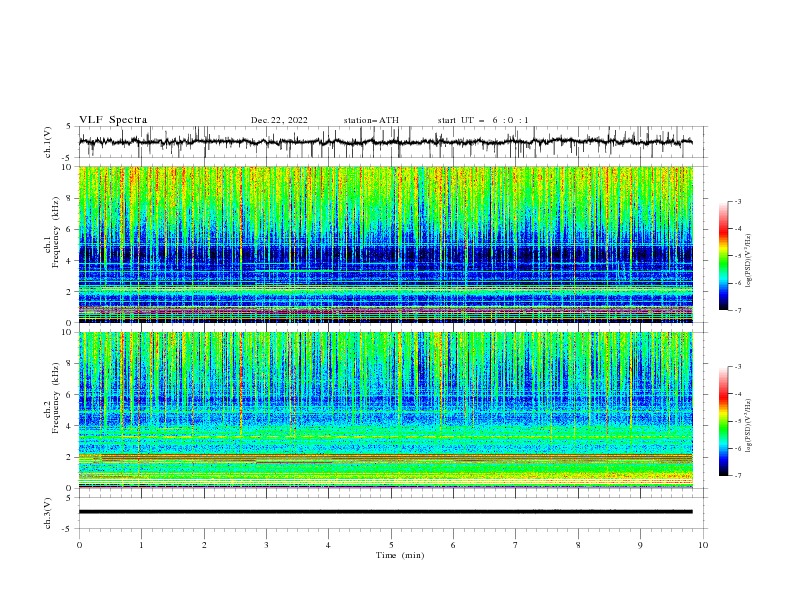Image resolution: width=792 pixels, height=612 pixels.
Task: Click the upper color bar "log(PSD)(V²/Hz)" label
Action: [749, 261]
